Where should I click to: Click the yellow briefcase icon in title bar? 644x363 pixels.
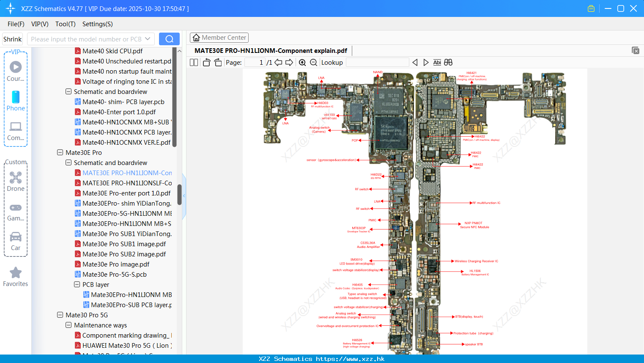(x=591, y=8)
